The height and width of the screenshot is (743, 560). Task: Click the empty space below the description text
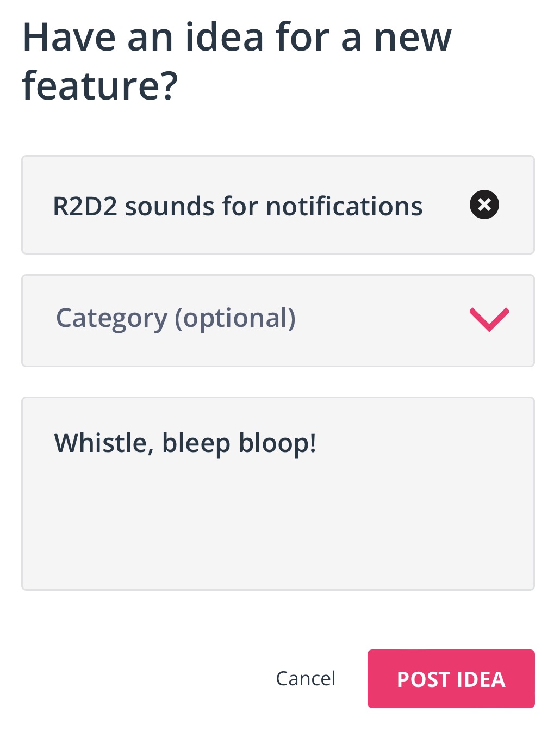coord(277,528)
